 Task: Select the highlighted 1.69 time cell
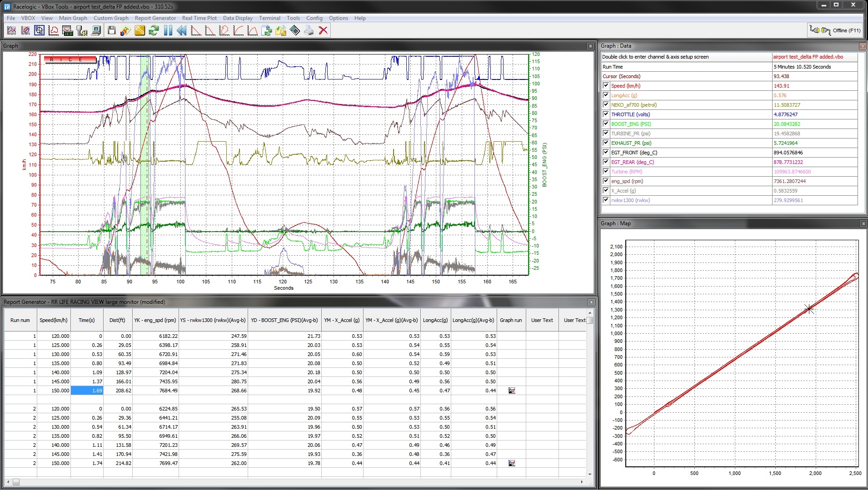pyautogui.click(x=87, y=391)
